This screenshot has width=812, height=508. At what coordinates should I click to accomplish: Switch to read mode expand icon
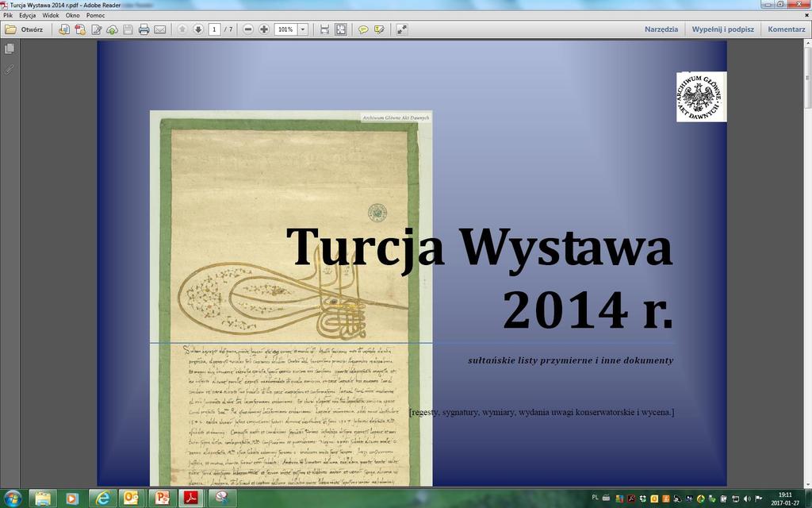click(x=402, y=29)
